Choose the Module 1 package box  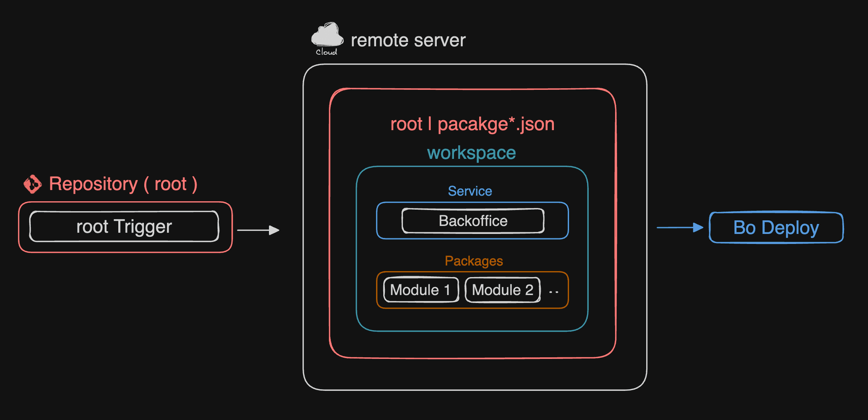pos(420,290)
